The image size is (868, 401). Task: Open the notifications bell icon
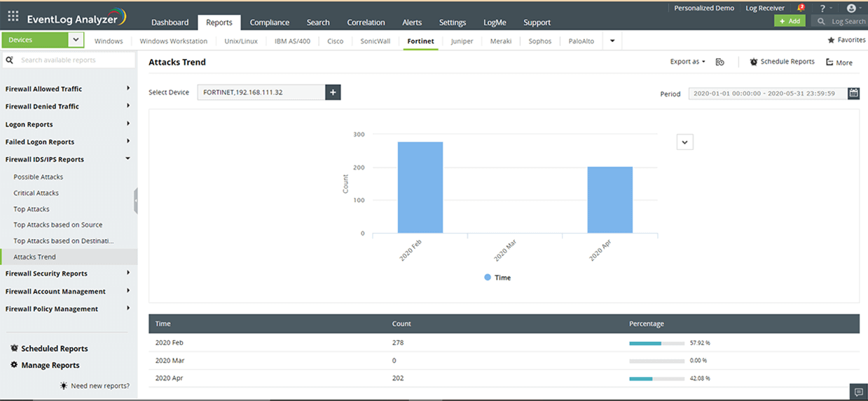coord(801,8)
